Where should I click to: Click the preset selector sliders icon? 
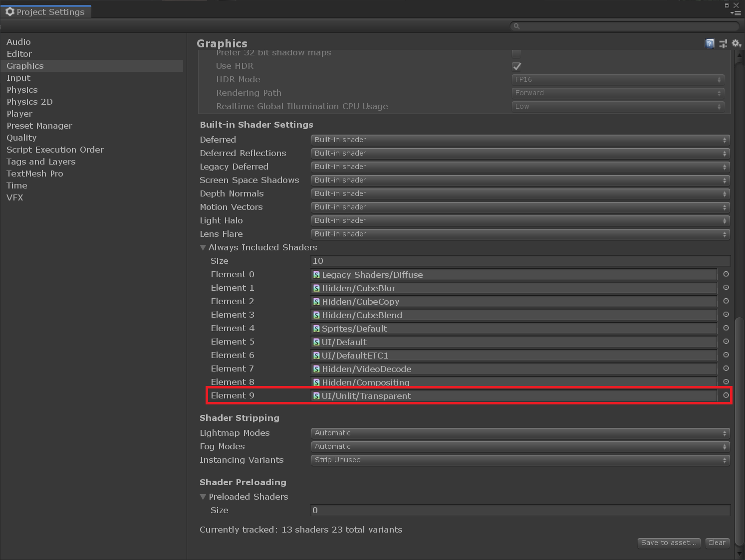pyautogui.click(x=723, y=43)
